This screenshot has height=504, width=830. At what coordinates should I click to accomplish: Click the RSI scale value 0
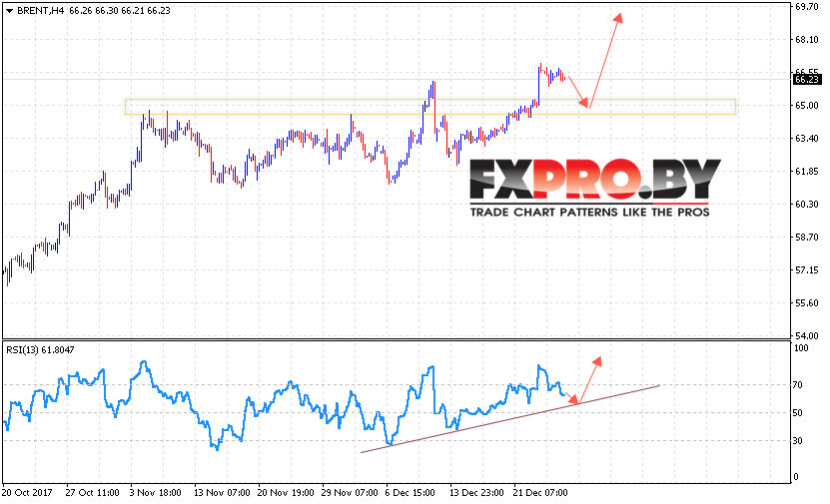pos(796,477)
